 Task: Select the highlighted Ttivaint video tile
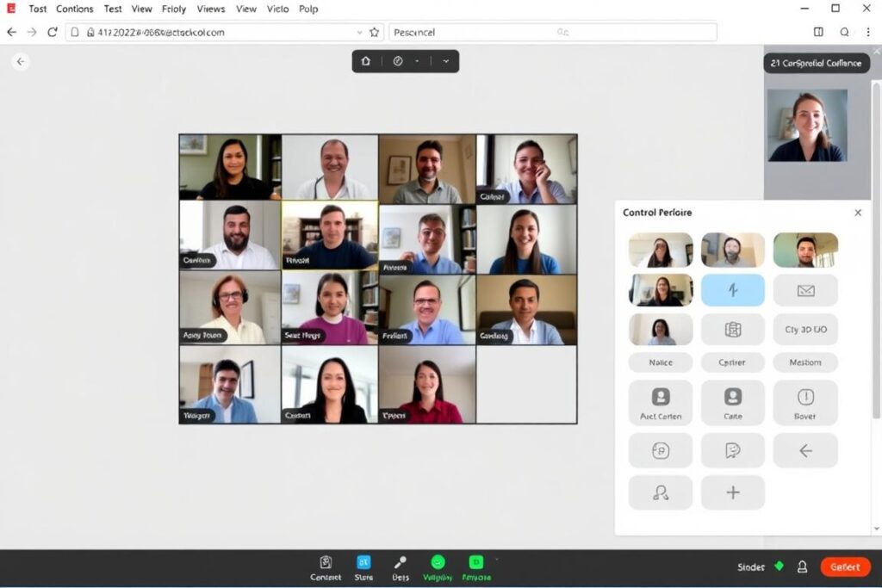click(x=330, y=235)
